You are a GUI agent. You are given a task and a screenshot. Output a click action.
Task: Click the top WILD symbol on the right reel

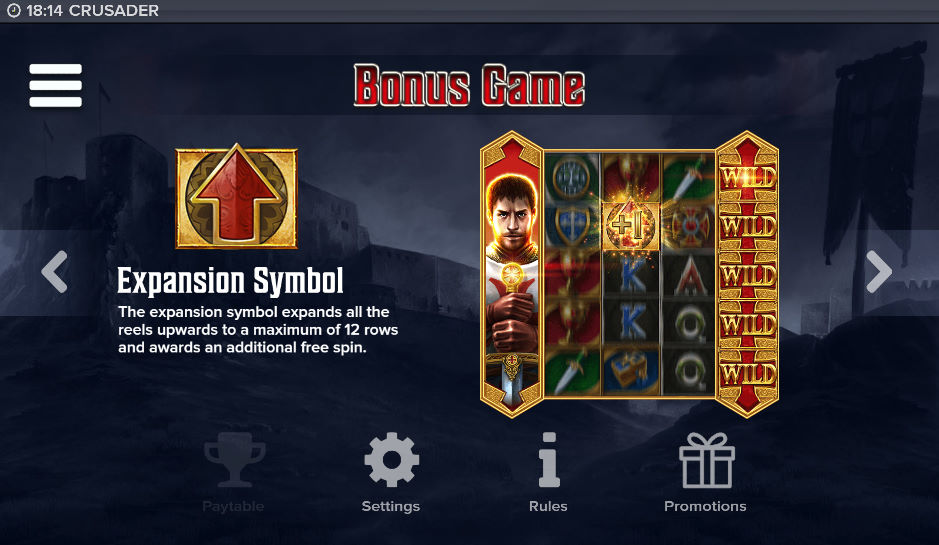748,178
